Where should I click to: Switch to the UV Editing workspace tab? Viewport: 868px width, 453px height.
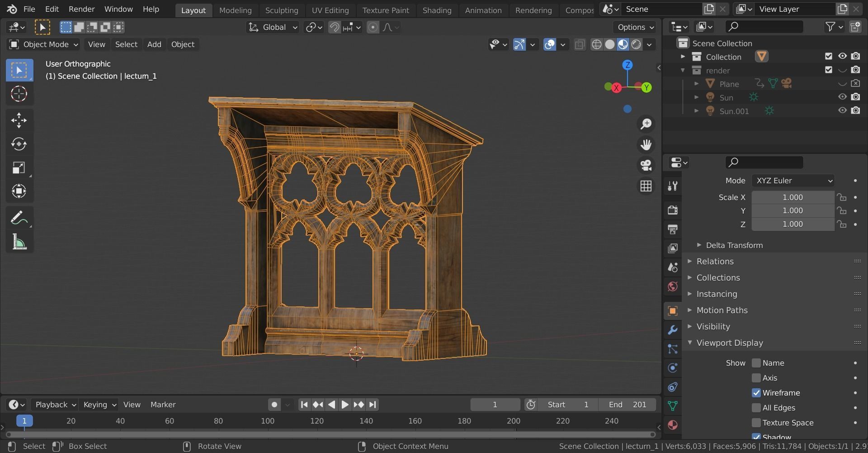pyautogui.click(x=330, y=10)
